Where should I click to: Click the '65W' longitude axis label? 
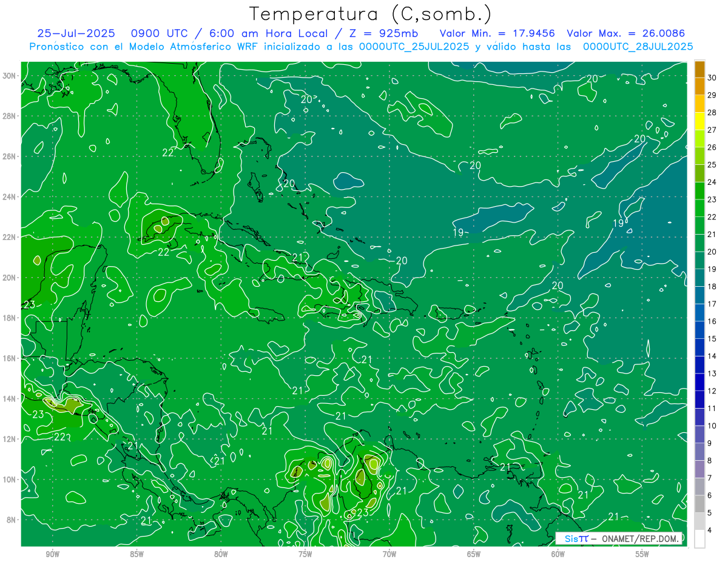(x=474, y=554)
